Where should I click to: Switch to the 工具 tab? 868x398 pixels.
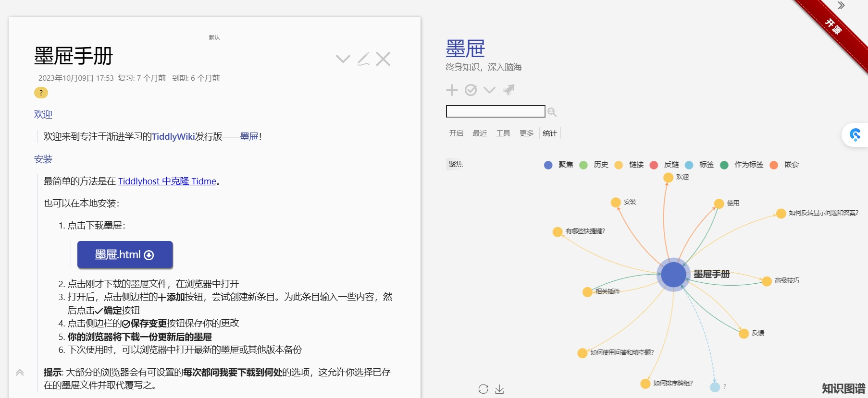tap(503, 133)
